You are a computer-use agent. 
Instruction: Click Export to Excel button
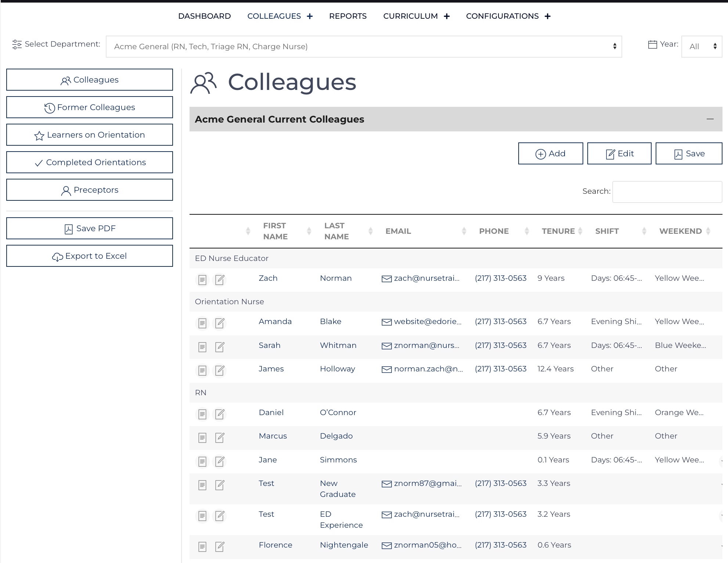tap(90, 256)
